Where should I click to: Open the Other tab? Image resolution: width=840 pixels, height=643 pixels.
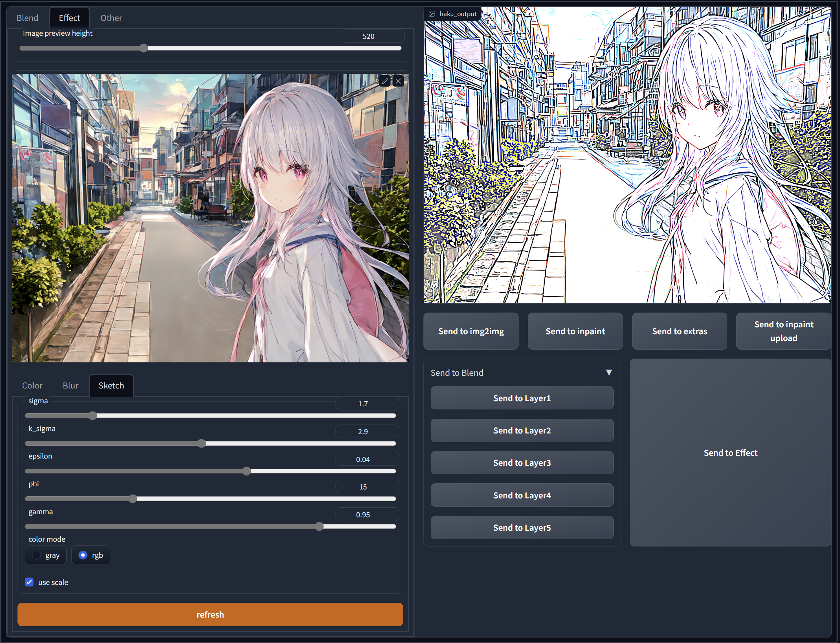(111, 18)
